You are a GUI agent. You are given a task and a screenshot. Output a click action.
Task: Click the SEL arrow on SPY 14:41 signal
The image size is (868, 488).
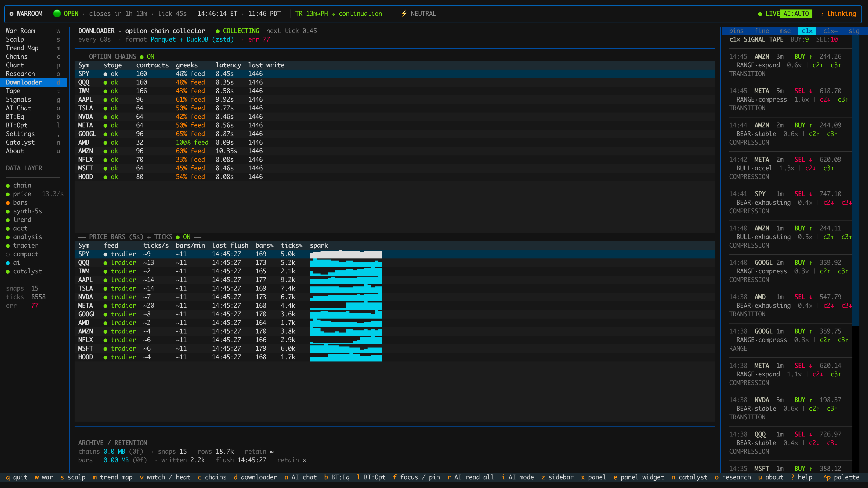pos(811,194)
